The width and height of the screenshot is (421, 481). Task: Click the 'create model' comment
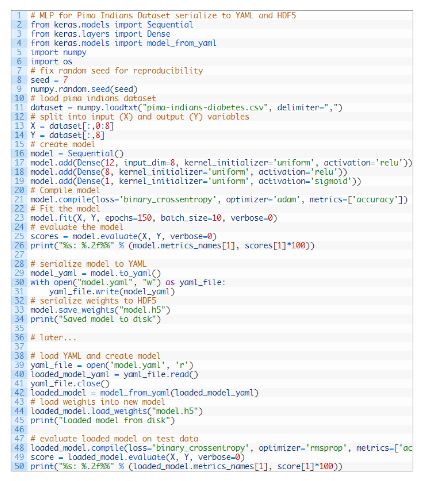(x=63, y=144)
